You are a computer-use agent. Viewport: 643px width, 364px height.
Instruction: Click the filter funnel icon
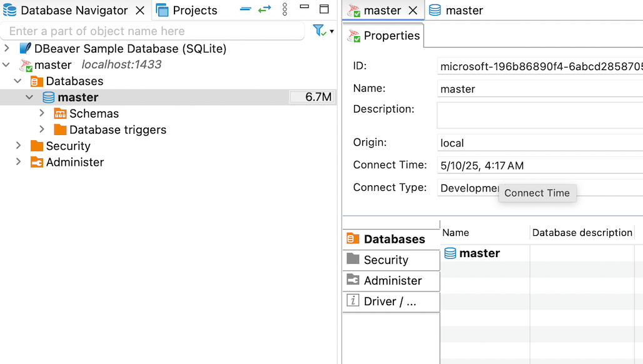click(319, 31)
